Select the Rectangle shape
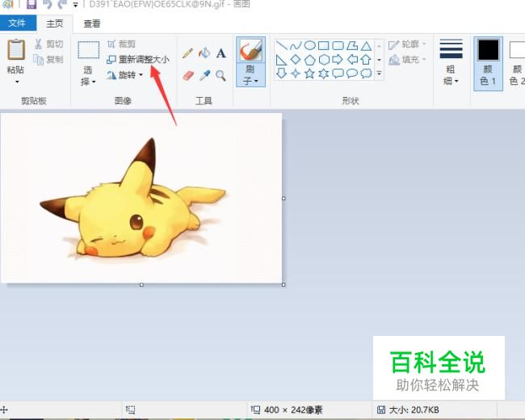The height and width of the screenshot is (420, 525). (x=323, y=45)
